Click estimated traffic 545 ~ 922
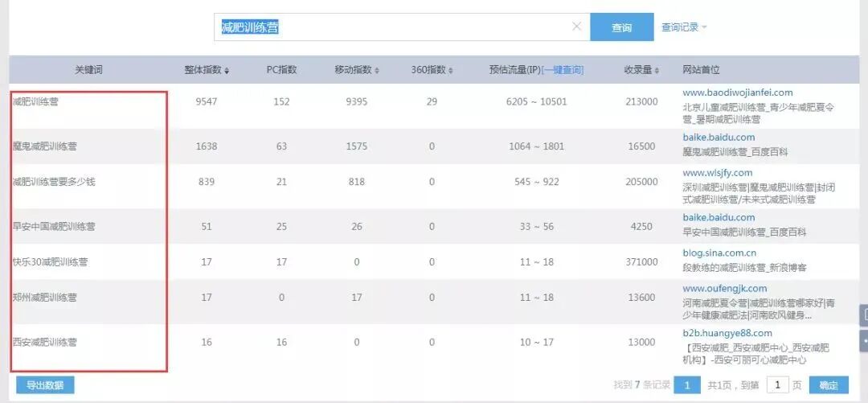Image resolution: width=868 pixels, height=403 pixels. (536, 182)
